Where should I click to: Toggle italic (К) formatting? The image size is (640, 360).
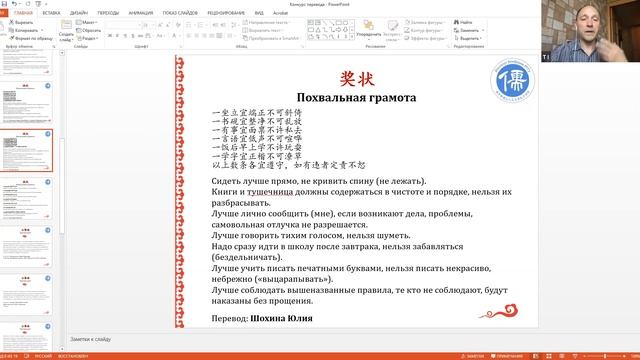click(x=117, y=36)
